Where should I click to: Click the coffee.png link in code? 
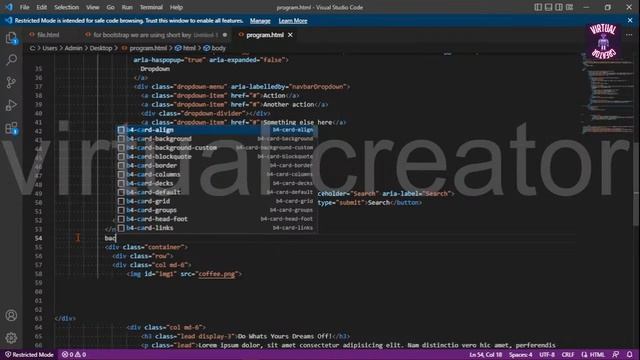(x=217, y=274)
